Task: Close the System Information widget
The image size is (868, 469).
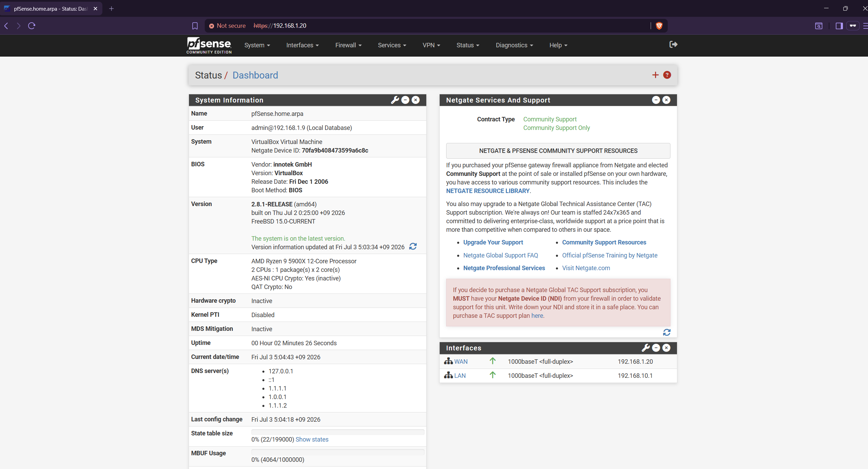Action: pyautogui.click(x=416, y=100)
